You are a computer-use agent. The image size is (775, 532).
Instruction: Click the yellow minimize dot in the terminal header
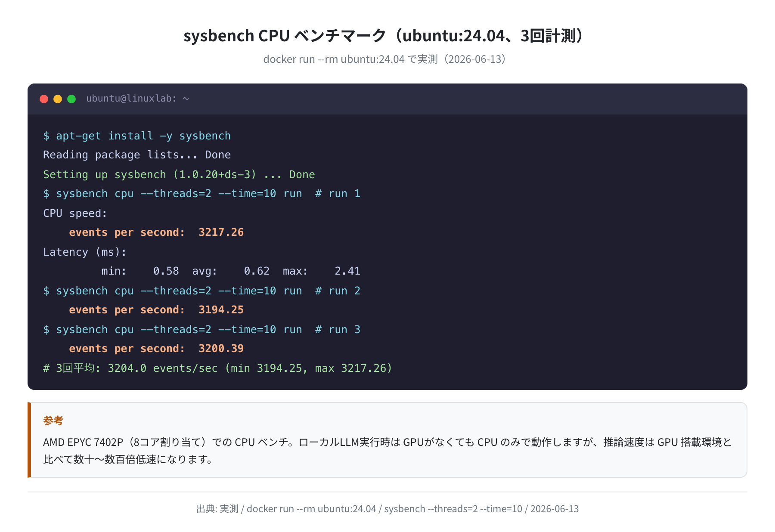point(58,99)
